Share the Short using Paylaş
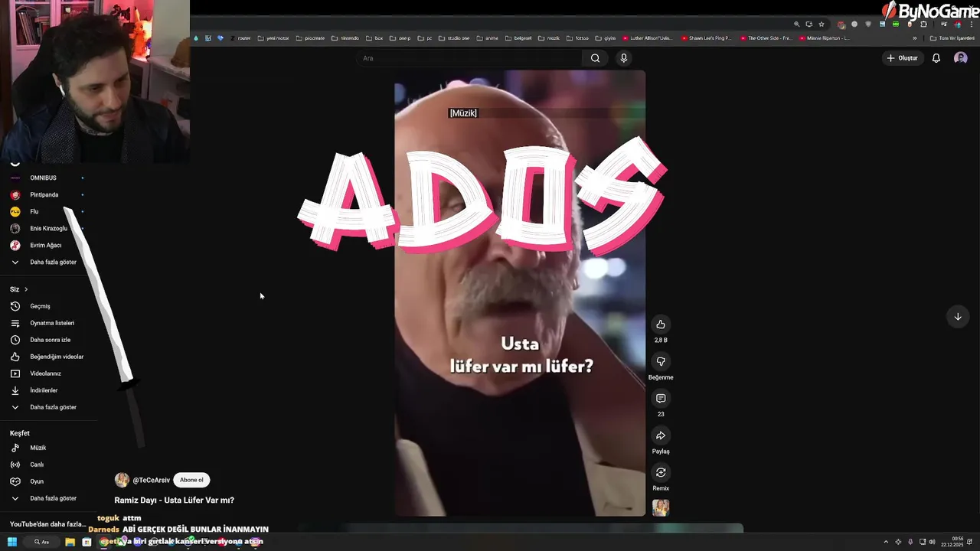 tap(661, 435)
